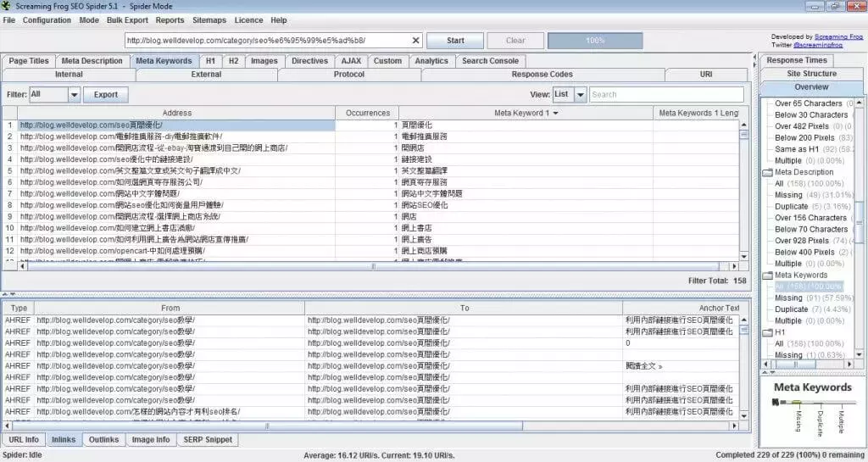
Task: Open the AJAX tab
Action: point(351,61)
